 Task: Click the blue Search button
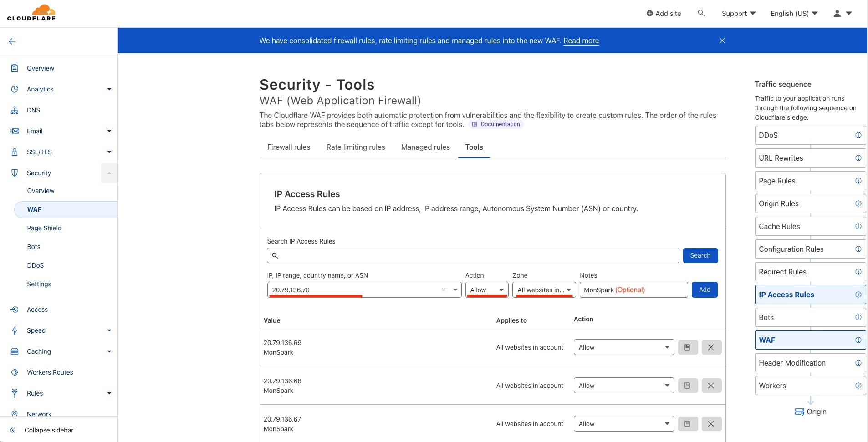(x=700, y=255)
